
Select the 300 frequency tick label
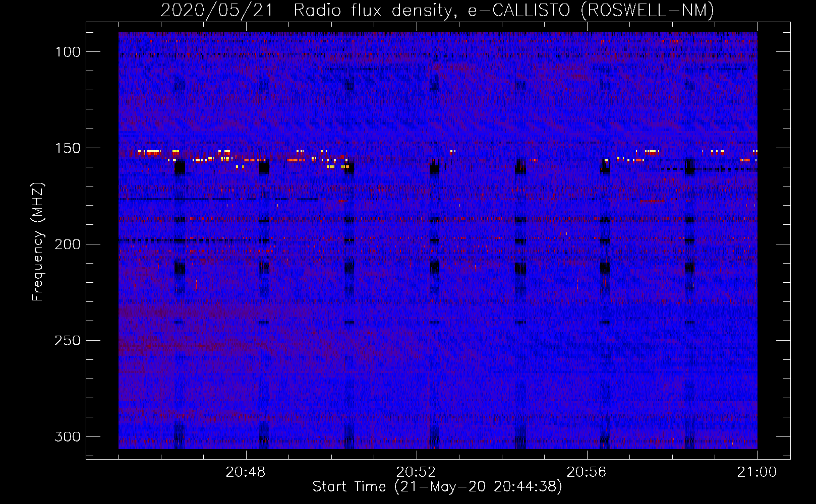pyautogui.click(x=68, y=436)
